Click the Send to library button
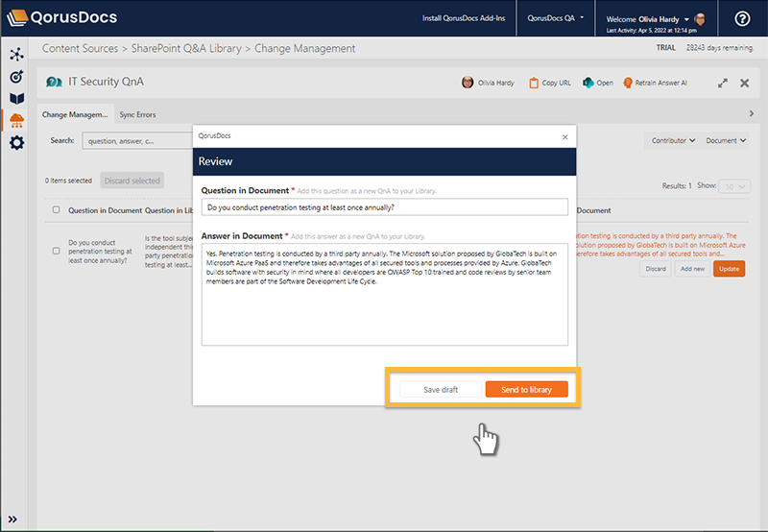 tap(526, 389)
